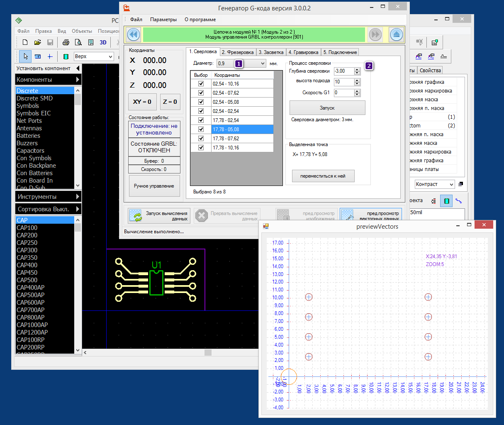Click the Ручное управление button

(154, 186)
